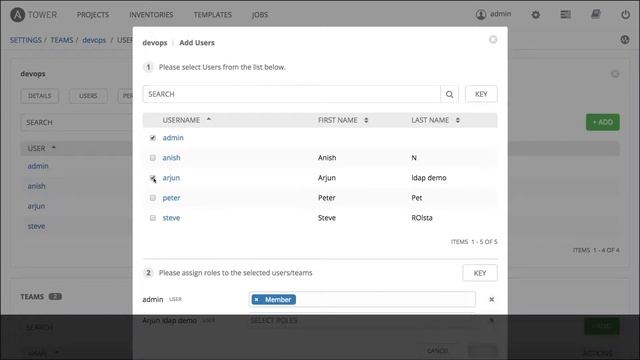Remove the Member role tag x

click(x=256, y=300)
